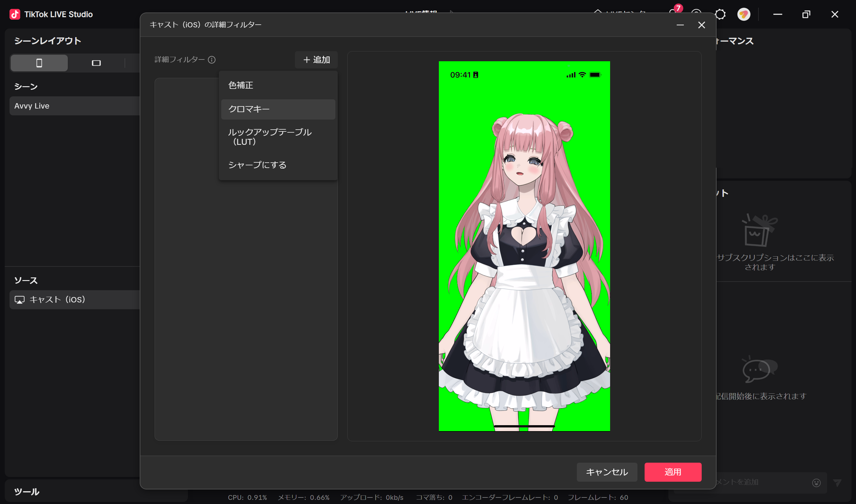Click the cast icon beside キャスト (iOS)

[x=19, y=299]
